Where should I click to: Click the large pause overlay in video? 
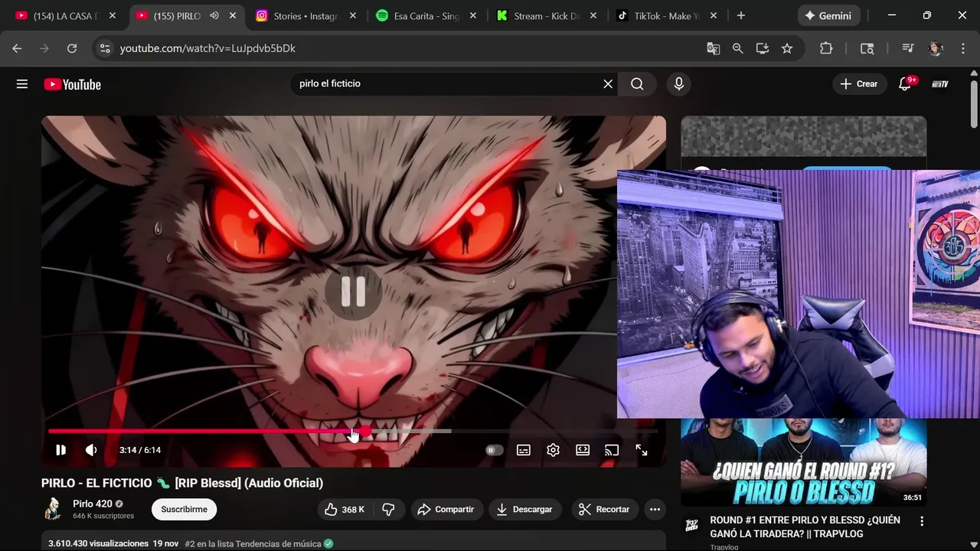353,292
